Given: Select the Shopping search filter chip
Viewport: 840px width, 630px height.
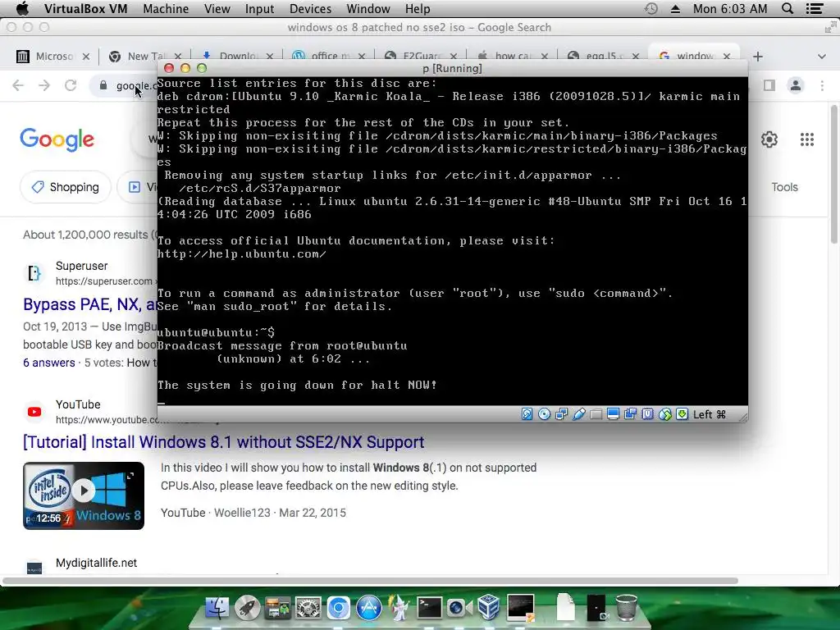Looking at the screenshot, I should pos(66,187).
